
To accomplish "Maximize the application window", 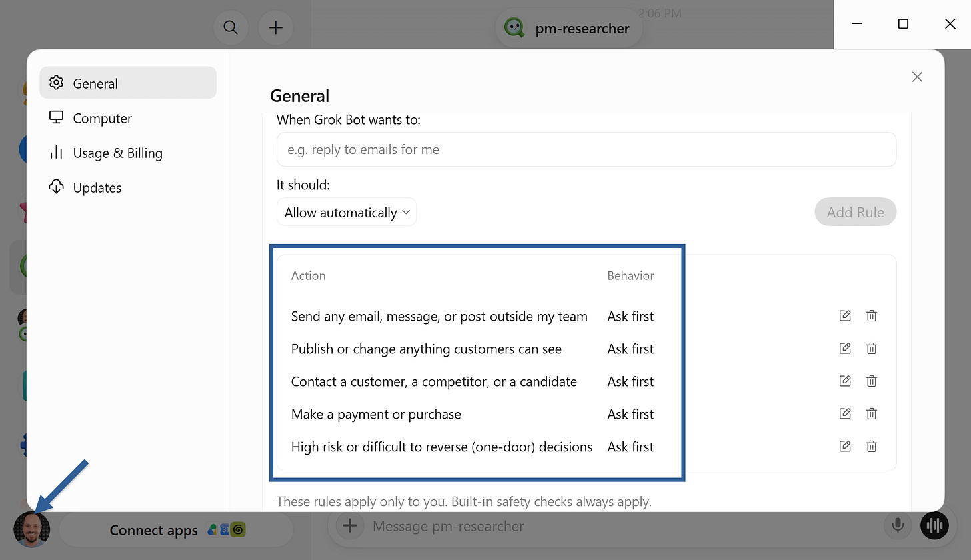I will (903, 24).
